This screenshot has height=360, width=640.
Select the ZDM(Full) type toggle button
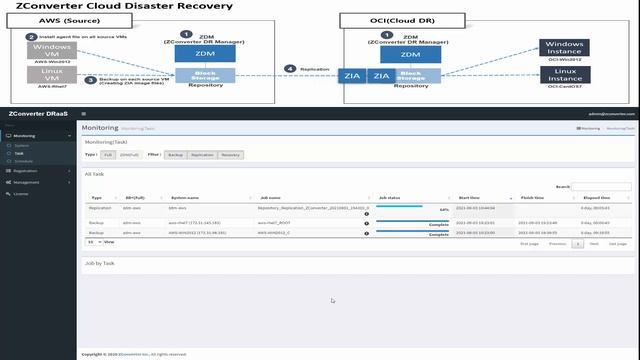pyautogui.click(x=129, y=155)
